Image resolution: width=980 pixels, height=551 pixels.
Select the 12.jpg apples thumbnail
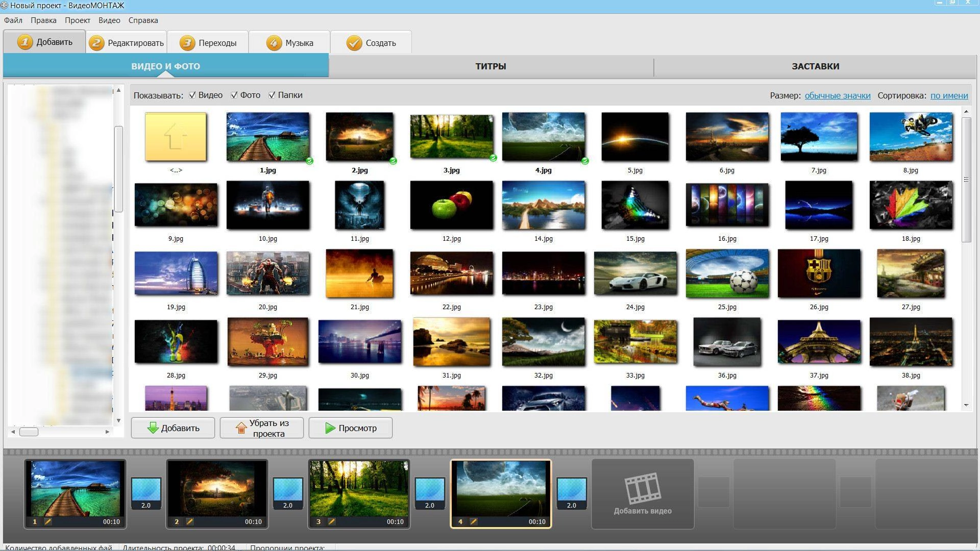click(x=451, y=205)
